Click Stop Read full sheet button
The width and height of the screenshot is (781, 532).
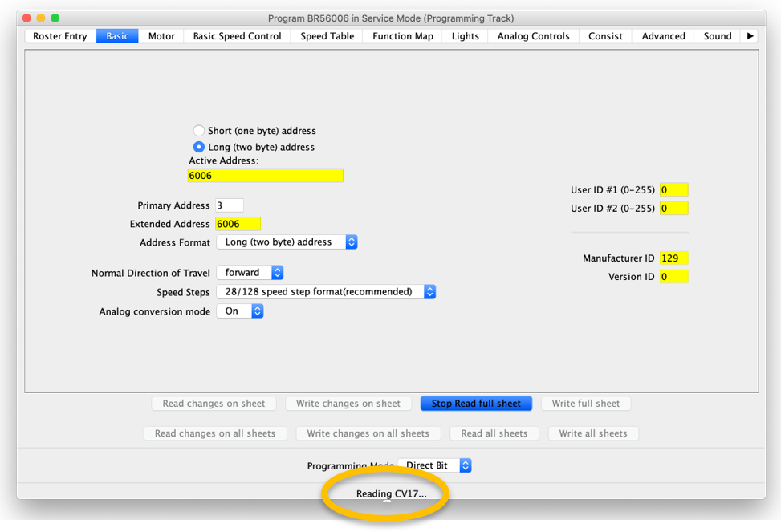coord(476,404)
